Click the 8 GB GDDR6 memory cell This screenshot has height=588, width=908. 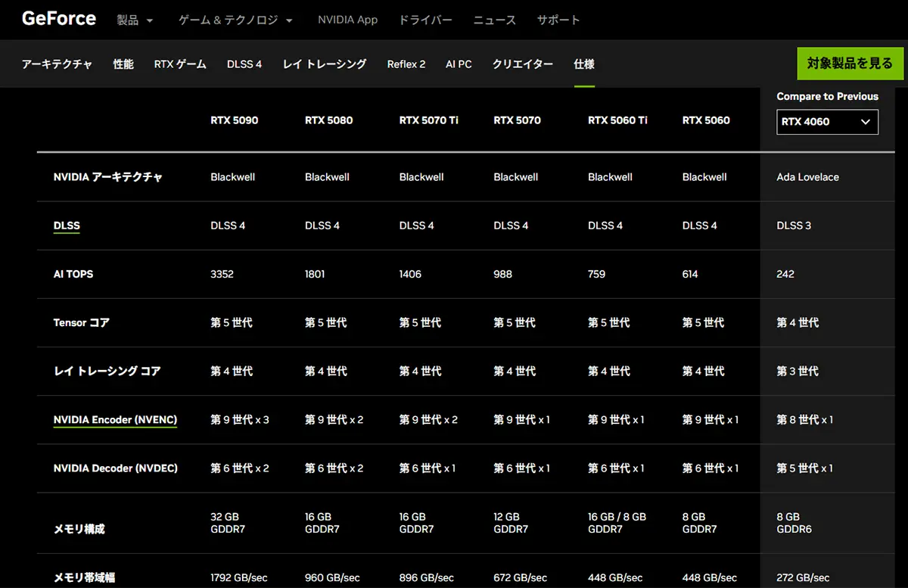794,523
